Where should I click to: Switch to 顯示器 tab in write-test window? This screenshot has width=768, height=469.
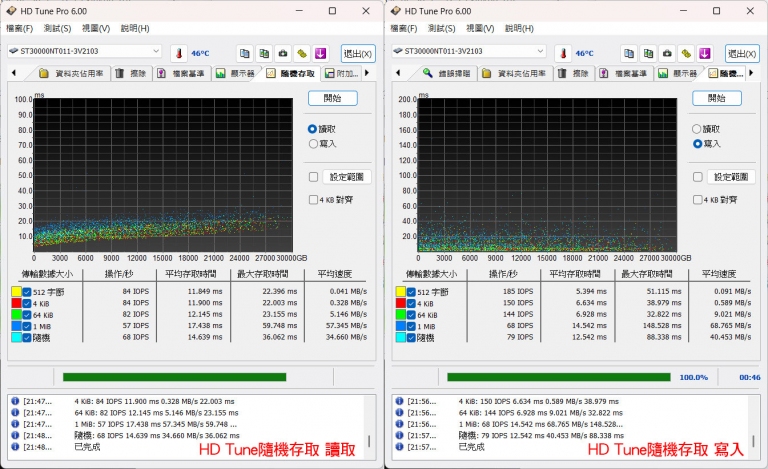pos(678,73)
